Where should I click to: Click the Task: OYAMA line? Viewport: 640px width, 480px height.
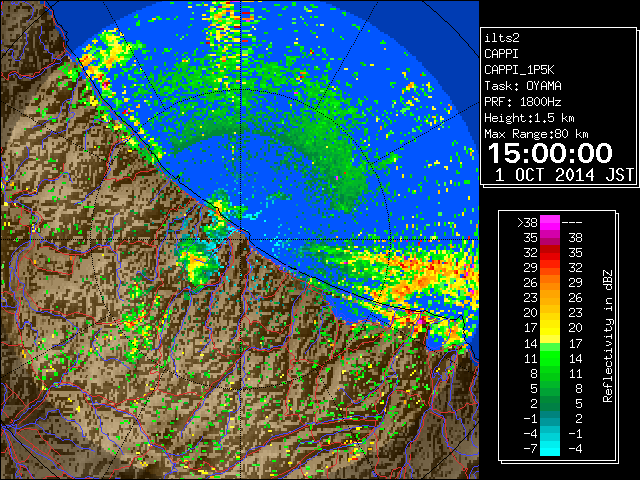point(523,86)
